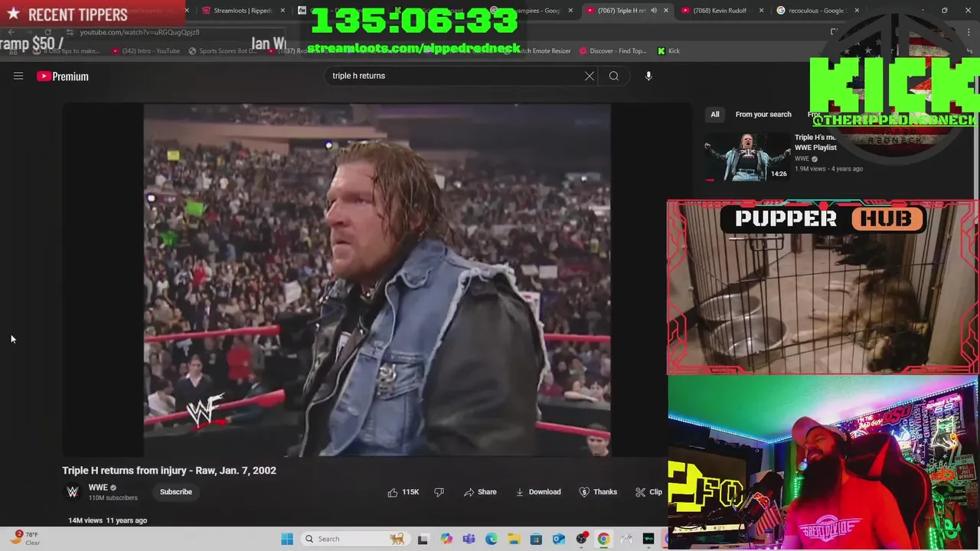This screenshot has width=980, height=551.
Task: Subscribe to the WWE channel
Action: (x=176, y=492)
